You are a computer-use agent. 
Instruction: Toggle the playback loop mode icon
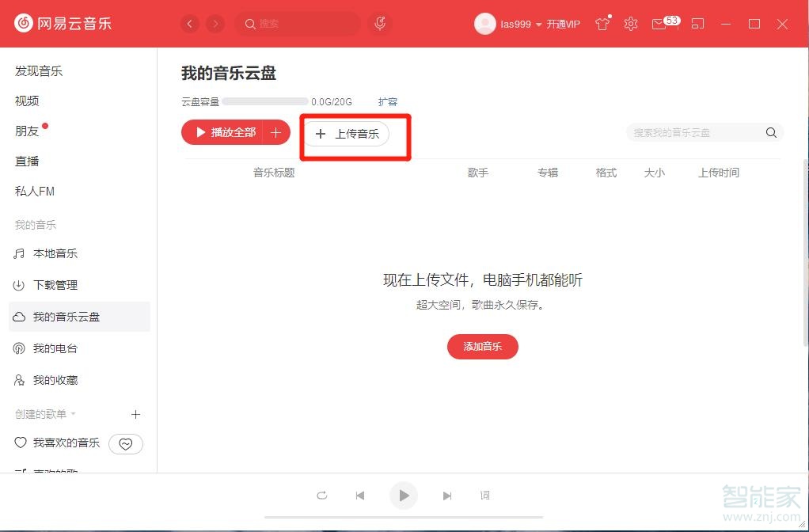click(322, 496)
